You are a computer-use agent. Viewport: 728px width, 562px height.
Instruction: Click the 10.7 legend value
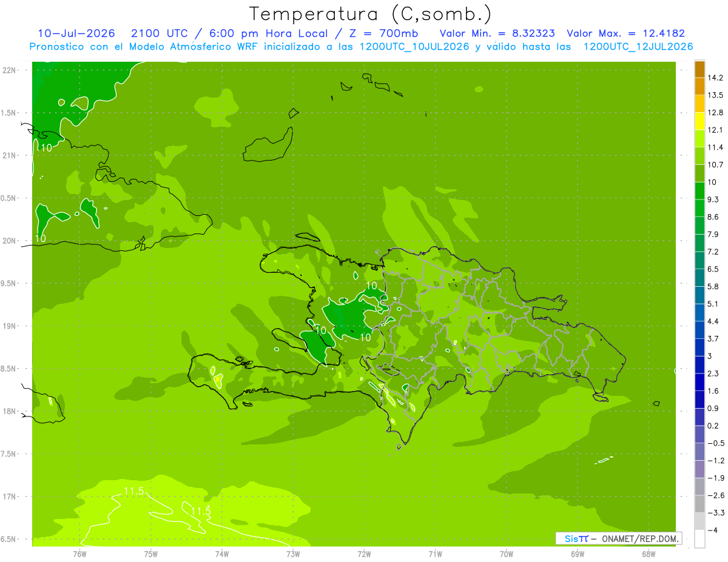716,165
